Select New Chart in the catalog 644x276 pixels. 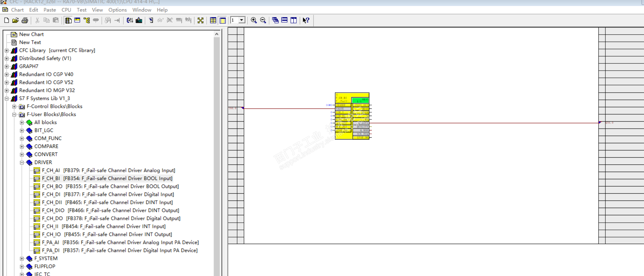(x=31, y=34)
